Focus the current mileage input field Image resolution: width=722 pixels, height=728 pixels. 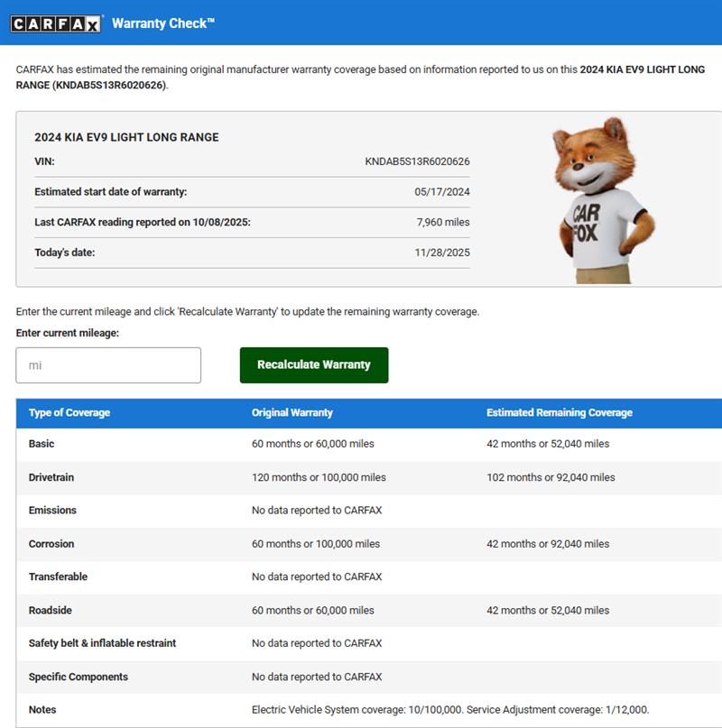(108, 365)
